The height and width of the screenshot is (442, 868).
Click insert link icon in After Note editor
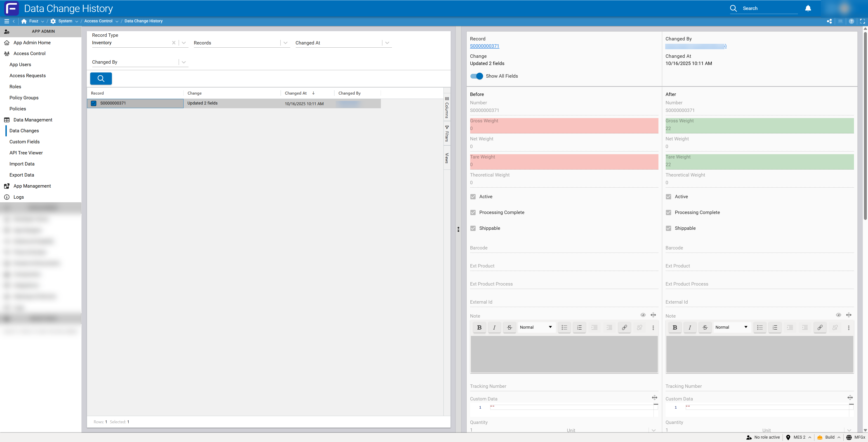tap(820, 327)
